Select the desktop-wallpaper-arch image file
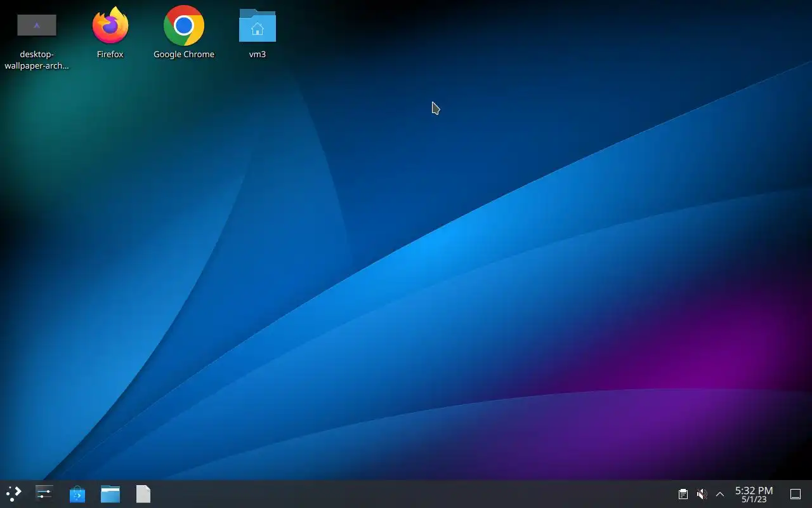This screenshot has height=508, width=812. click(x=37, y=25)
